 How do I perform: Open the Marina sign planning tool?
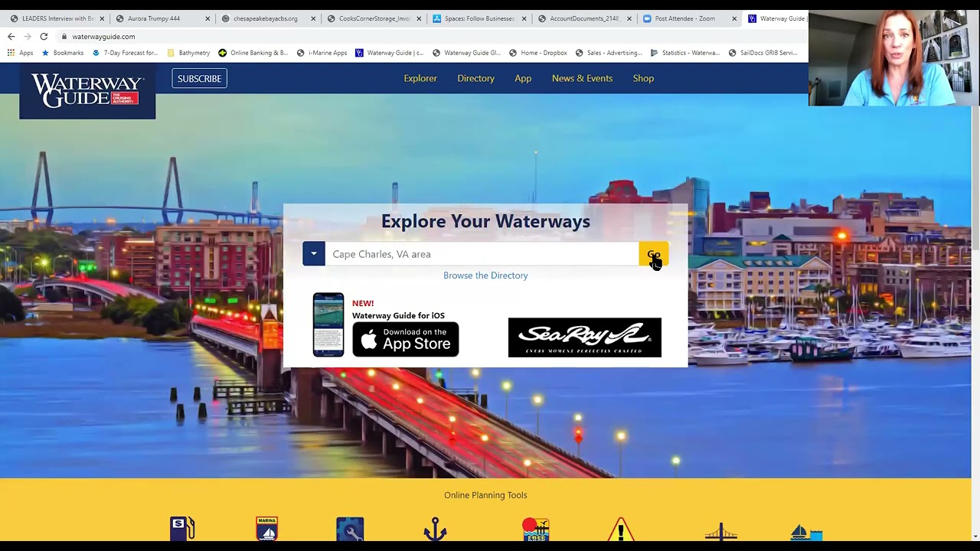(x=266, y=529)
